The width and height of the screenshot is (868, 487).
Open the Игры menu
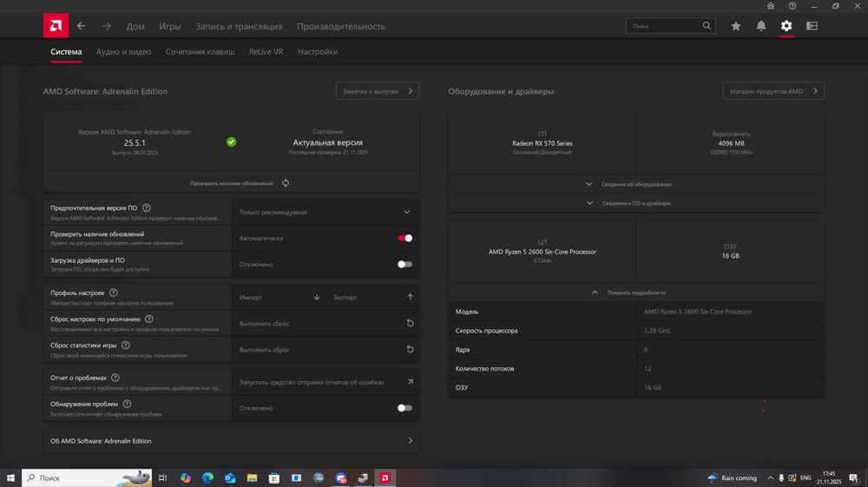(170, 27)
